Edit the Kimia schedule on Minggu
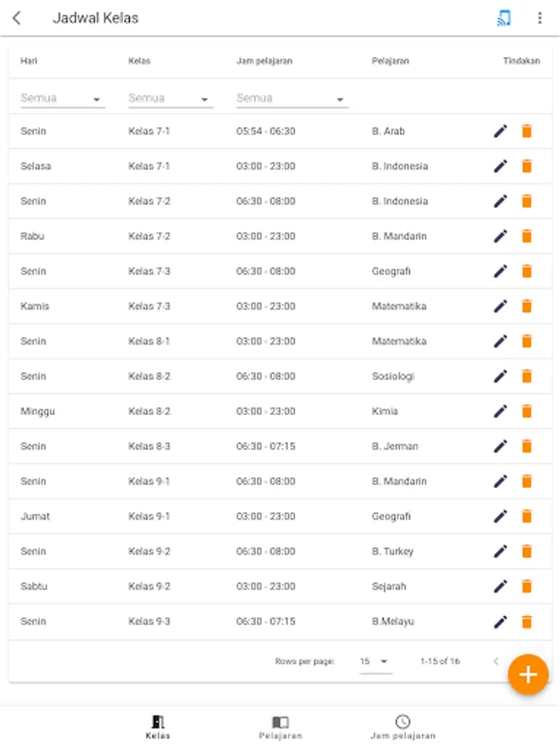The height and width of the screenshot is (747, 560). pos(500,411)
